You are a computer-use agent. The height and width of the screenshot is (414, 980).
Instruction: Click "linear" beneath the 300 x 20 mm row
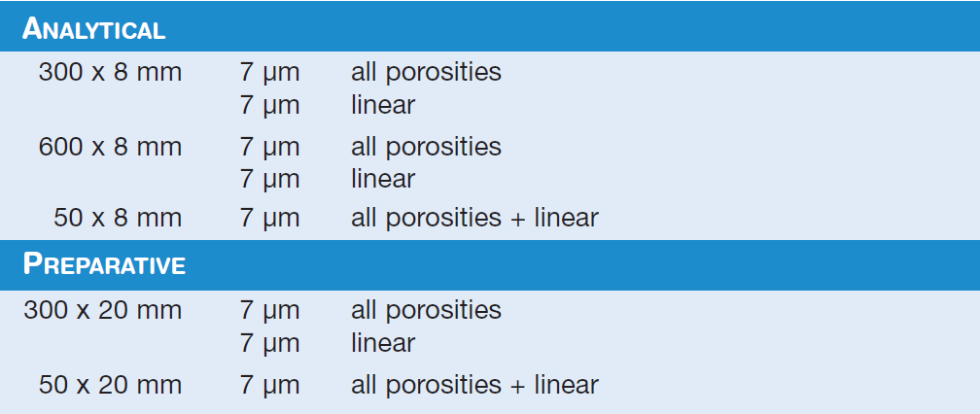click(x=382, y=343)
